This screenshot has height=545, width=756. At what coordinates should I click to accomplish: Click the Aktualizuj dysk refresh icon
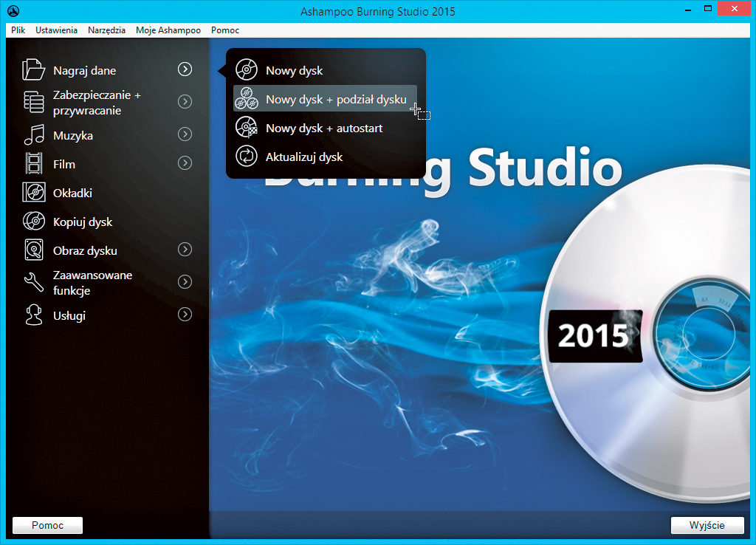point(246,157)
